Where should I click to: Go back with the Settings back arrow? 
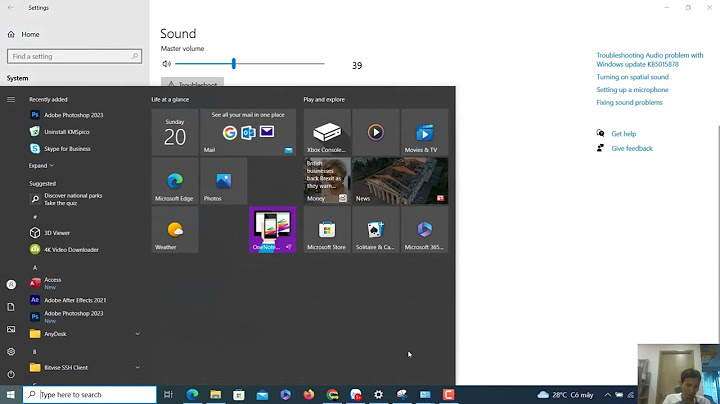[11, 8]
